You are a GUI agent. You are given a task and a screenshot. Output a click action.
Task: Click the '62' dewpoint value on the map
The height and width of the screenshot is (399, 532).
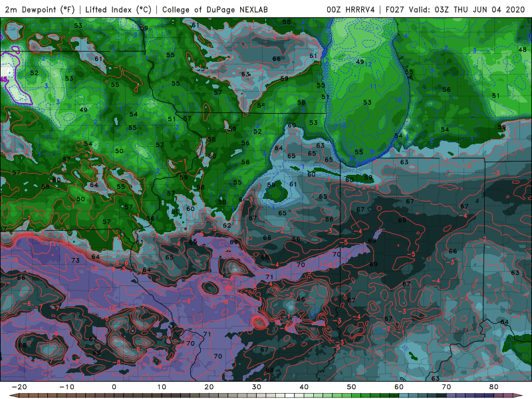click(227, 225)
